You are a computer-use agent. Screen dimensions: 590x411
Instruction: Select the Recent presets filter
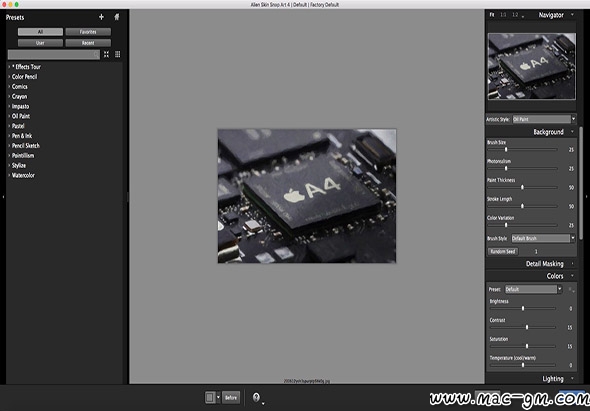[x=88, y=43]
